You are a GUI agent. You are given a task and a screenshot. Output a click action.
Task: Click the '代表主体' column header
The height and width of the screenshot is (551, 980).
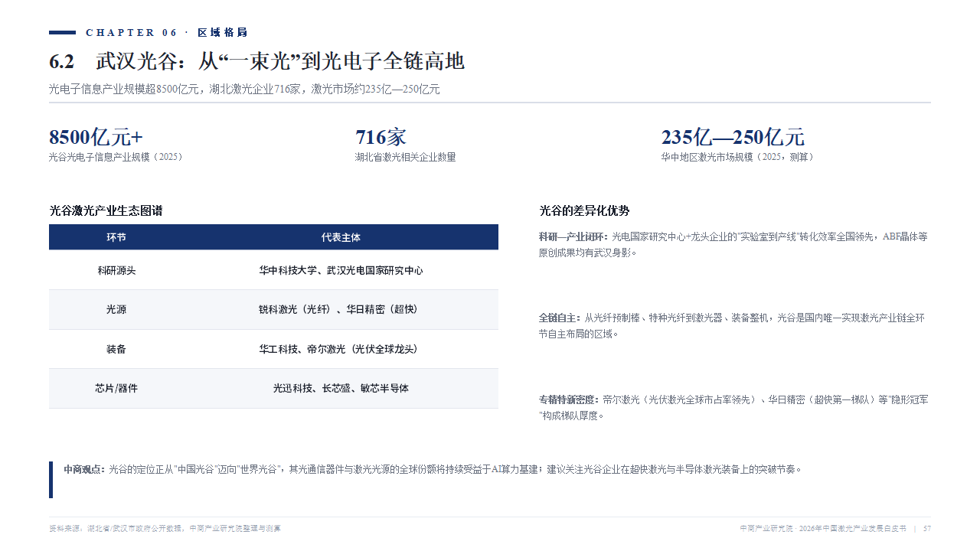coord(341,237)
